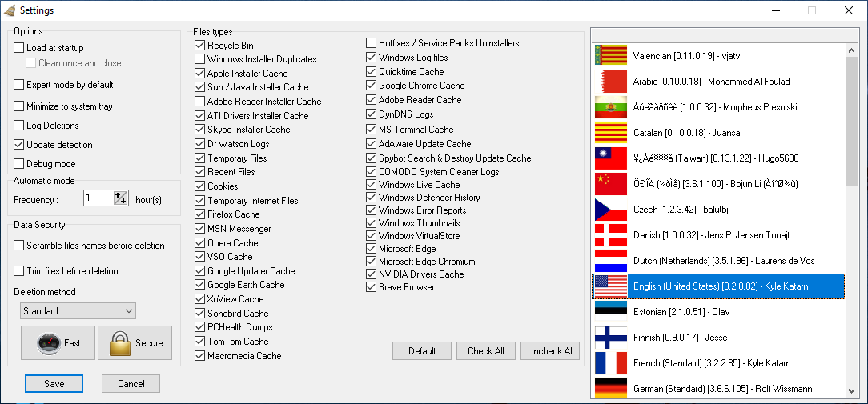Uncheck Macromedia Cache checkbox
This screenshot has height=404, width=868.
pos(200,356)
